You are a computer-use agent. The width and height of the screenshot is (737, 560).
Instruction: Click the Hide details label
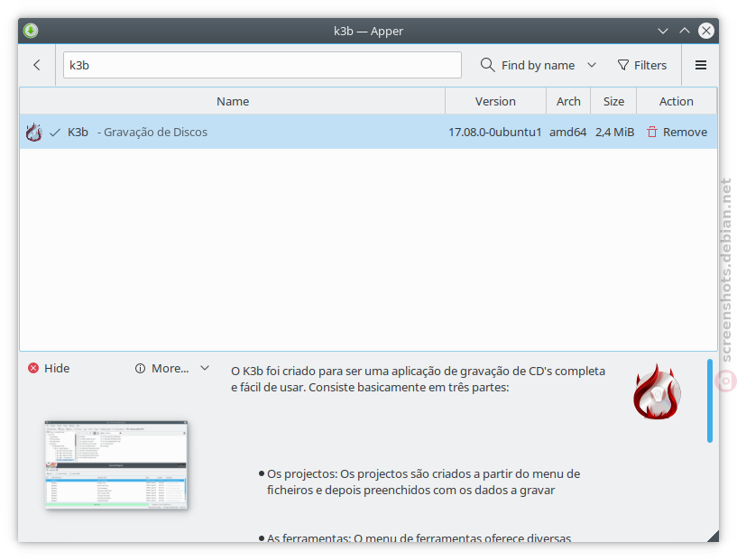tap(57, 368)
